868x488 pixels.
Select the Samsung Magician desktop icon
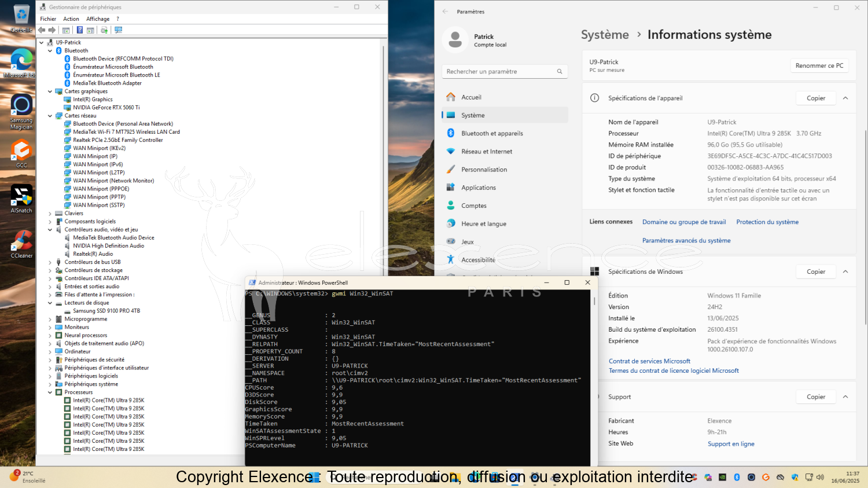(21, 112)
